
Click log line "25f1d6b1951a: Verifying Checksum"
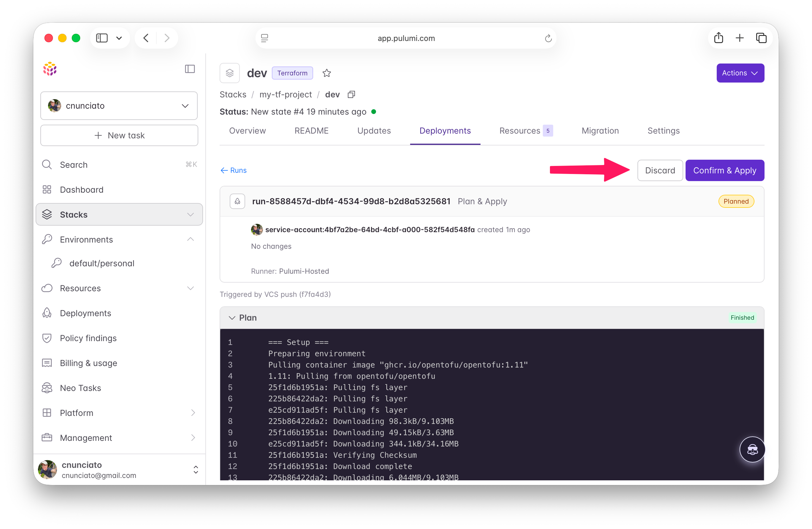pyautogui.click(x=342, y=455)
